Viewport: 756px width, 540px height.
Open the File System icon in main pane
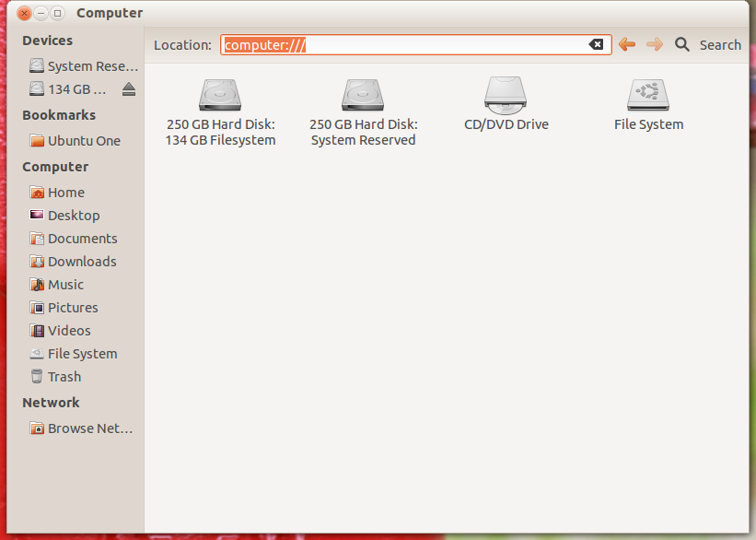[648, 96]
